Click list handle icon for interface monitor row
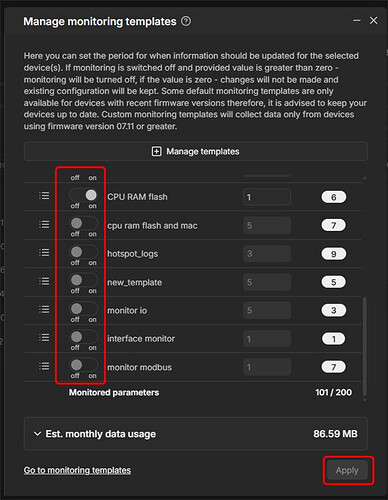 (x=44, y=338)
